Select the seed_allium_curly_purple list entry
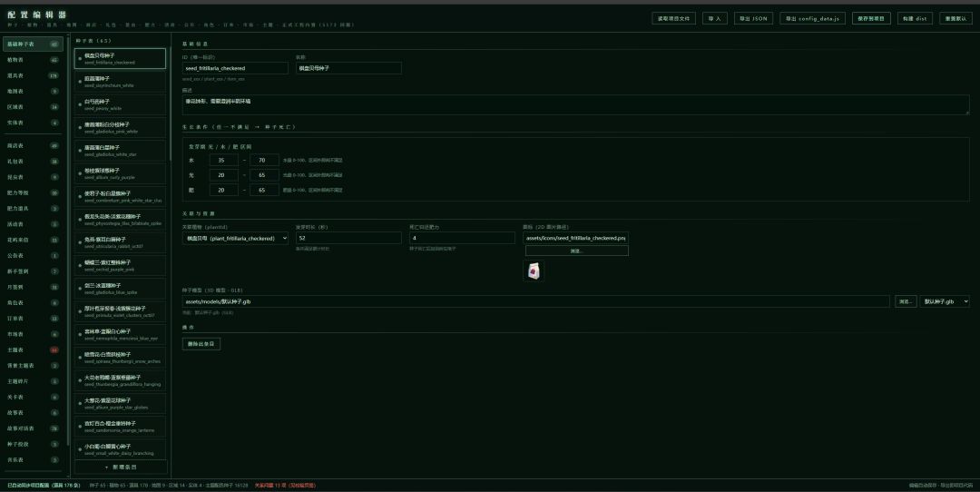Image resolution: width=980 pixels, height=492 pixels. pos(120,173)
